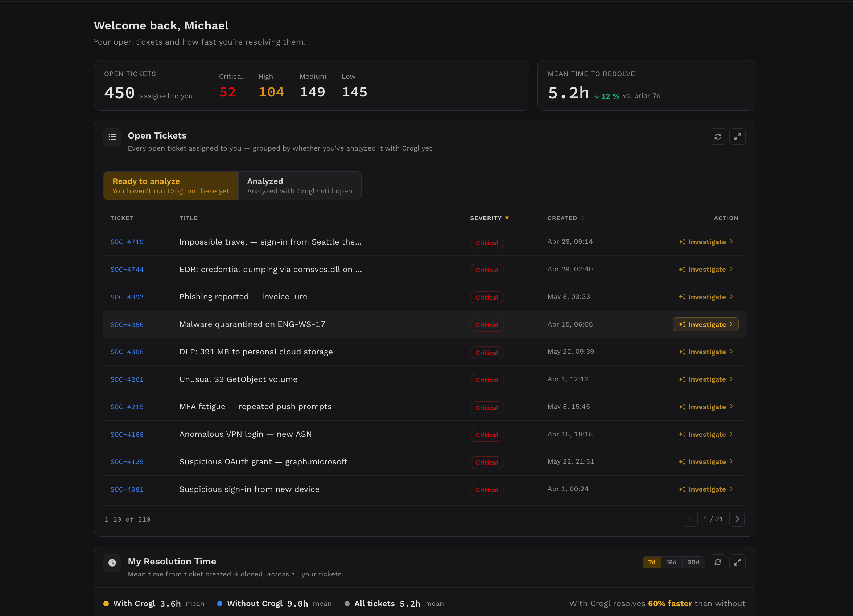853x616 pixels.
Task: Open ticket SOC-4081
Action: 127,489
